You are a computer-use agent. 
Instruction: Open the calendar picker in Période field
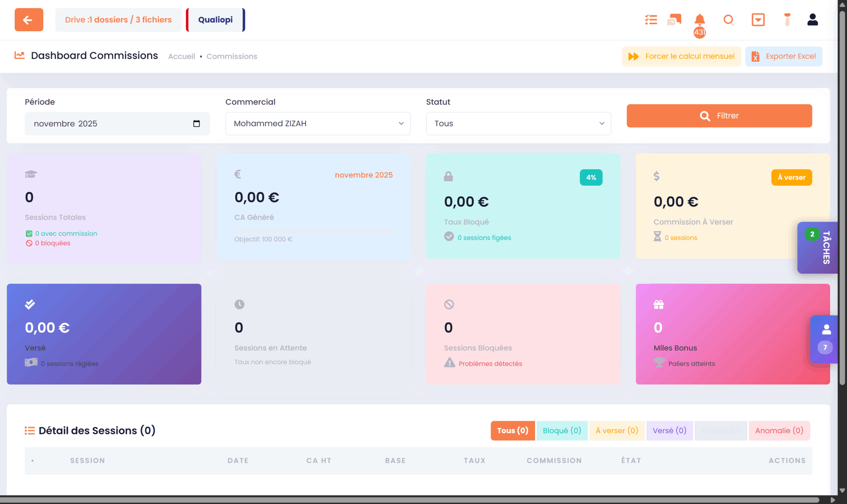196,124
